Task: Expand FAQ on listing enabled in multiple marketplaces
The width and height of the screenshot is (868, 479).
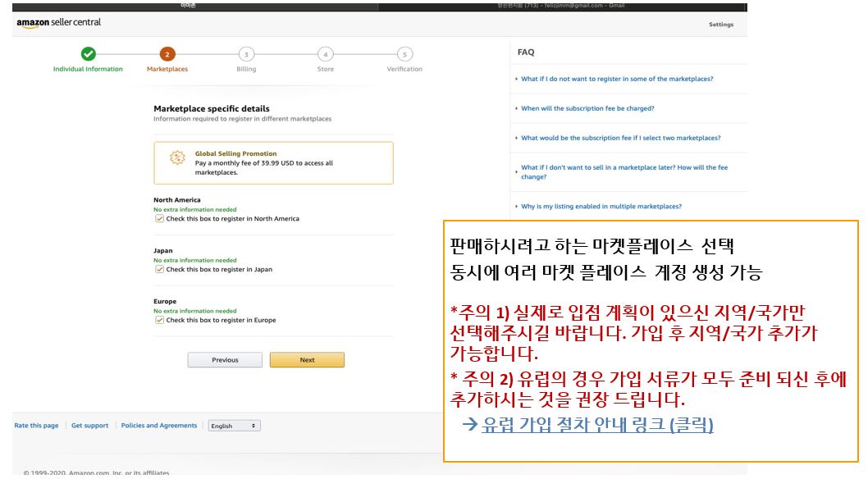Action: tap(601, 207)
